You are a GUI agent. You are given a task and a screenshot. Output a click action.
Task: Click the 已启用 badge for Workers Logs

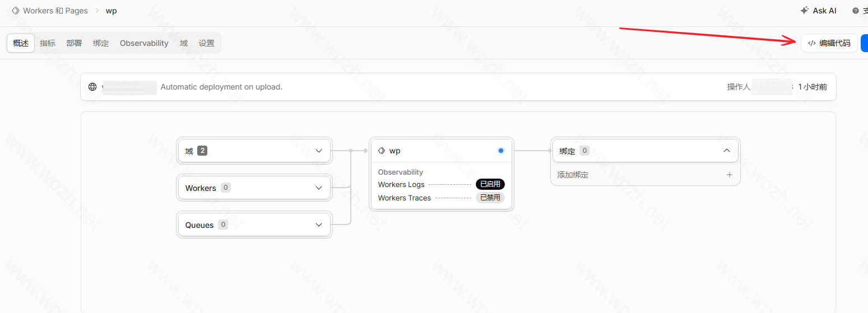tap(490, 184)
